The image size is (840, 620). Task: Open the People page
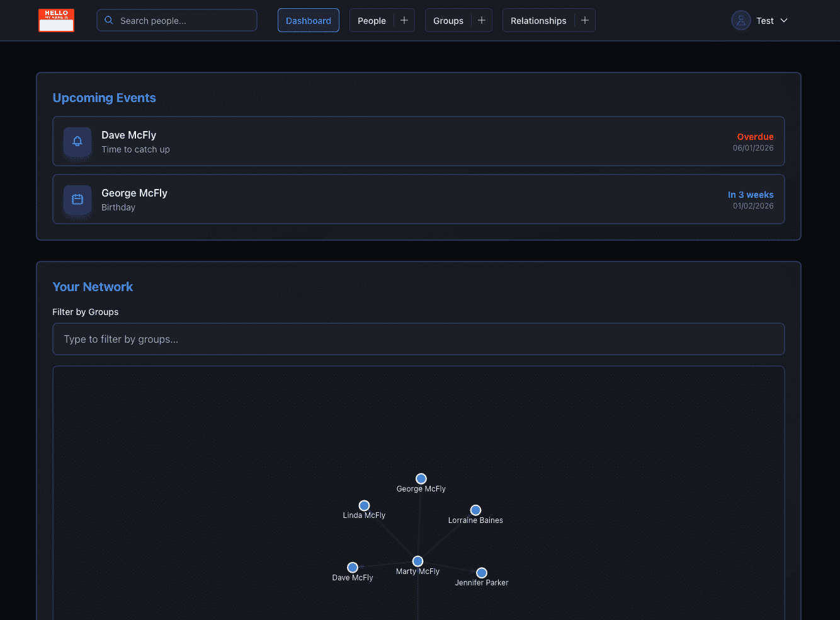coord(372,20)
